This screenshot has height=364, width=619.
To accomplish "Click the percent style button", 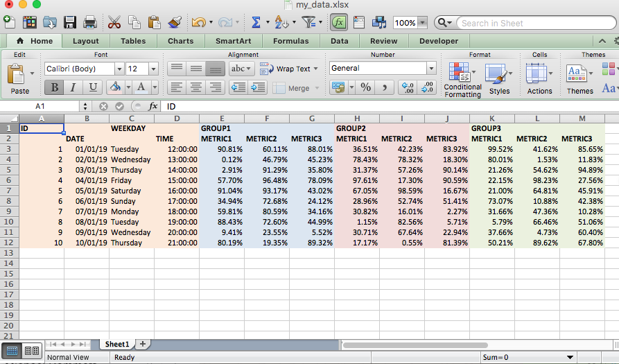I will pos(365,87).
